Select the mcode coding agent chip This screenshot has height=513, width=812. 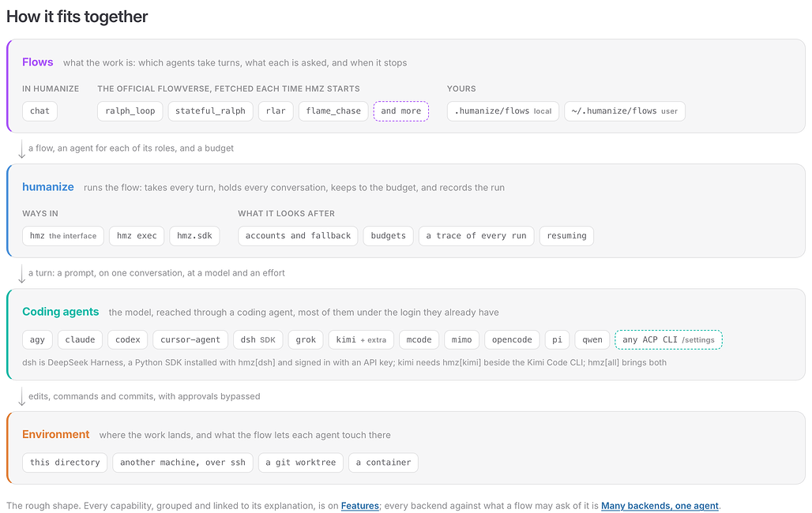tap(419, 340)
